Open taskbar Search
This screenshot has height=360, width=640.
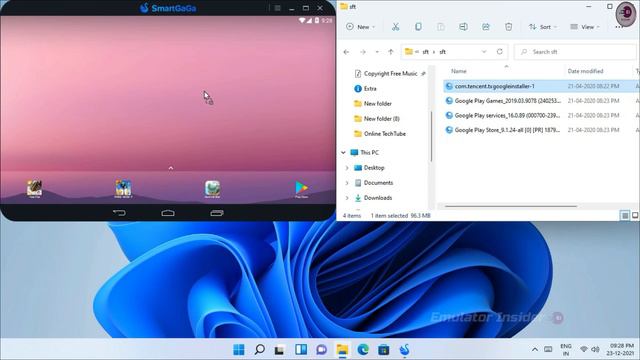tap(260, 350)
